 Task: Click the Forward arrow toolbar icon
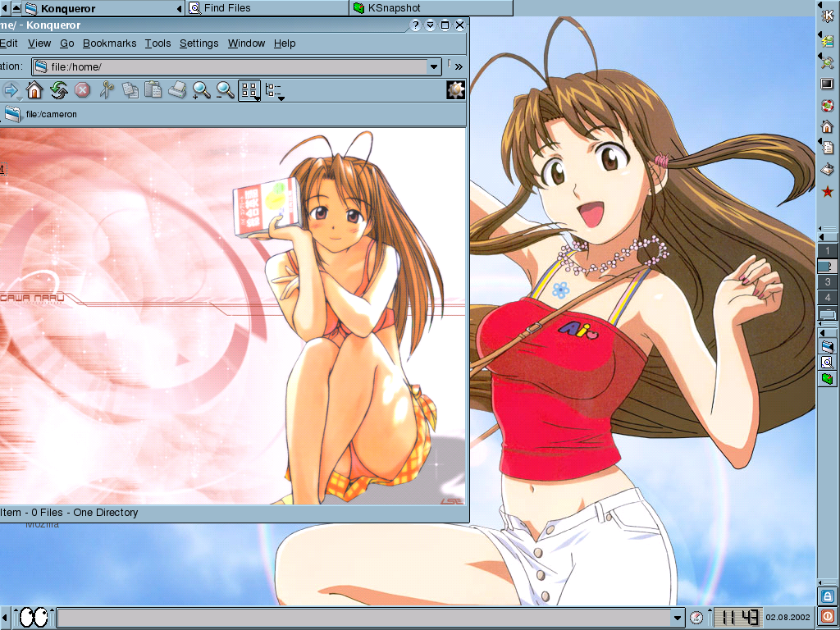[x=10, y=90]
